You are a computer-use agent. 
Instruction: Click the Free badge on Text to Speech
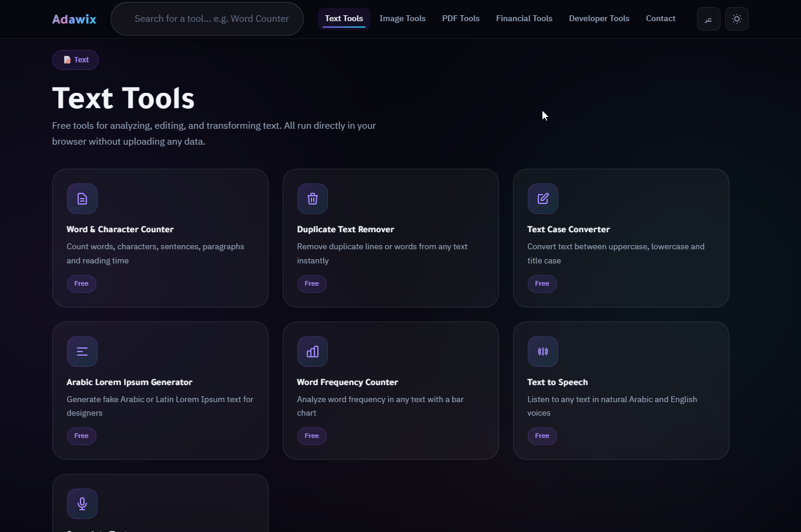[542, 436]
